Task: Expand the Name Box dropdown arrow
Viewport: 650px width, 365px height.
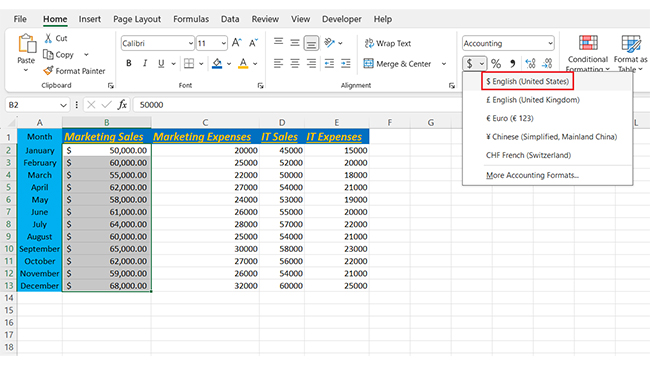Action: 63,105
